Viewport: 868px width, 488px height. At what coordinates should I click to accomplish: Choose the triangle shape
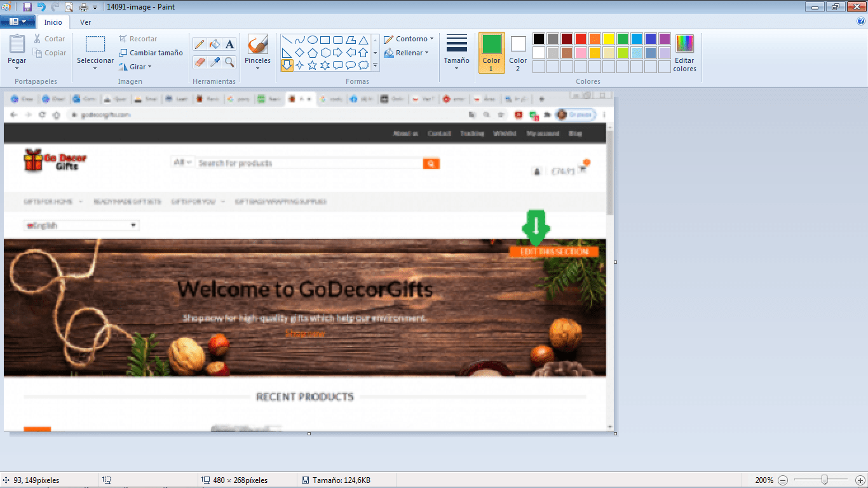click(x=363, y=39)
